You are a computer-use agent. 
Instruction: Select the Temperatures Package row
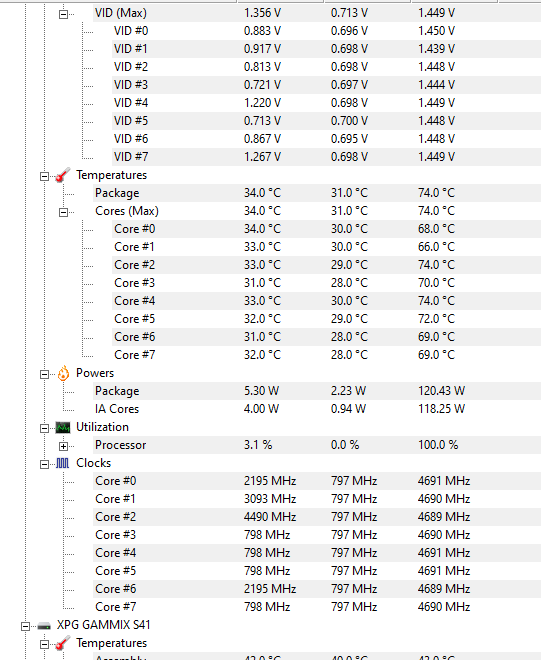317,193
